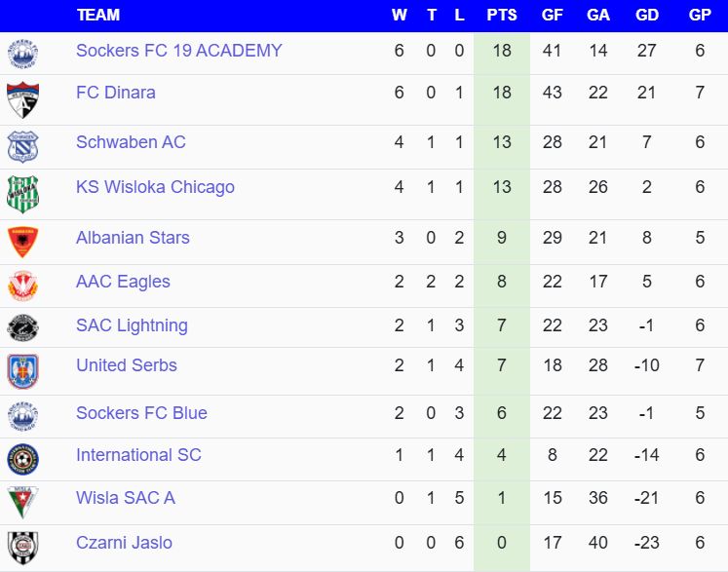Click the United Serbs shield icon
This screenshot has height=572, width=728.
coord(21,371)
